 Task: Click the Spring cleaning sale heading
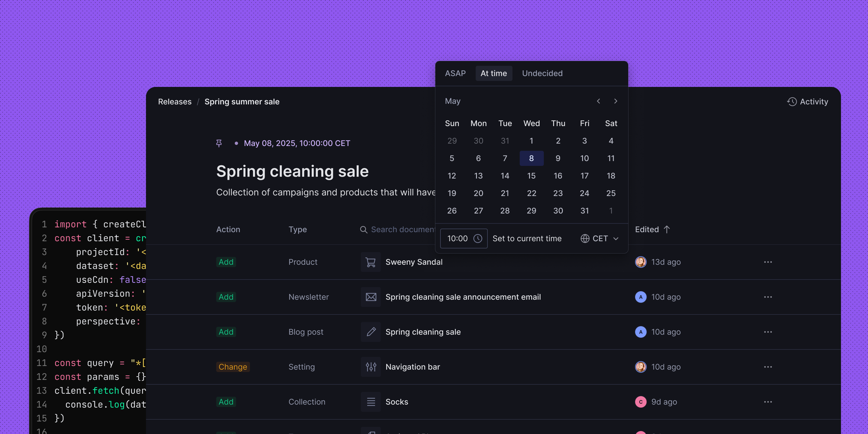click(x=292, y=171)
